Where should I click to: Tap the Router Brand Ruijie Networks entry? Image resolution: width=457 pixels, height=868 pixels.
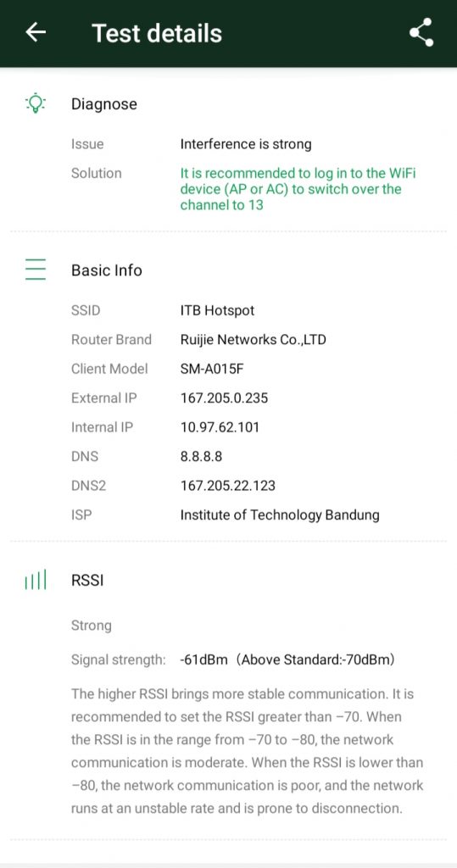pos(254,339)
